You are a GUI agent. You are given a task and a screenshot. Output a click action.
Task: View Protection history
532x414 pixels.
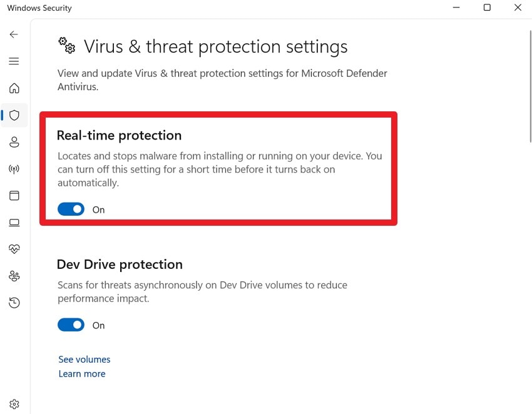tap(14, 303)
